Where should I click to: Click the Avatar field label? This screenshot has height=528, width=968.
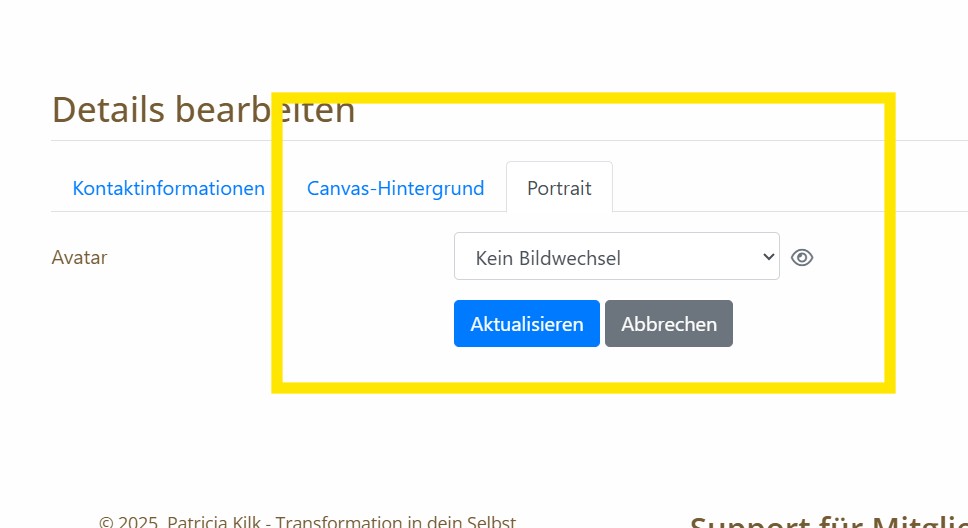(79, 257)
